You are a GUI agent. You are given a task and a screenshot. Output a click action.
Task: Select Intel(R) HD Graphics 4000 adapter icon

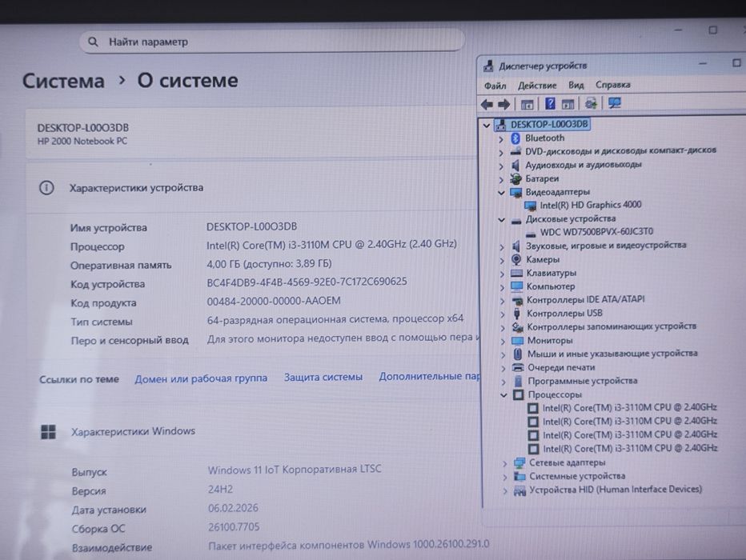point(530,206)
